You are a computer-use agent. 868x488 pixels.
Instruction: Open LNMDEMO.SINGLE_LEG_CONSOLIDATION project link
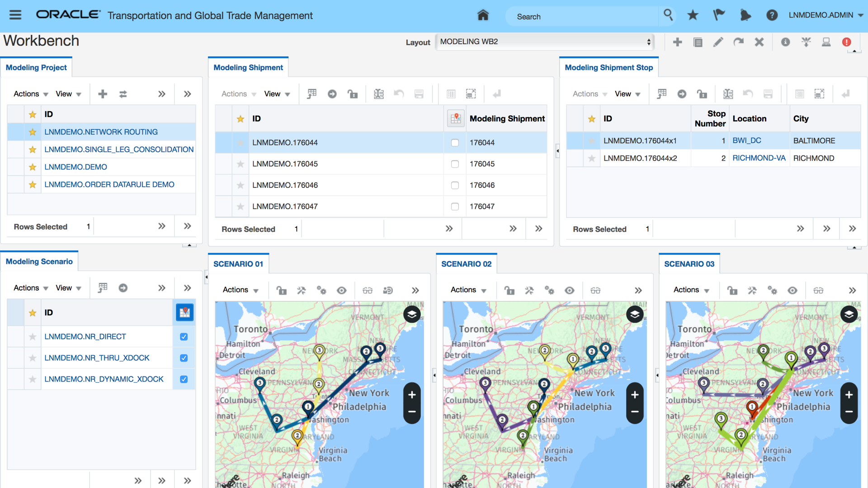coord(119,150)
